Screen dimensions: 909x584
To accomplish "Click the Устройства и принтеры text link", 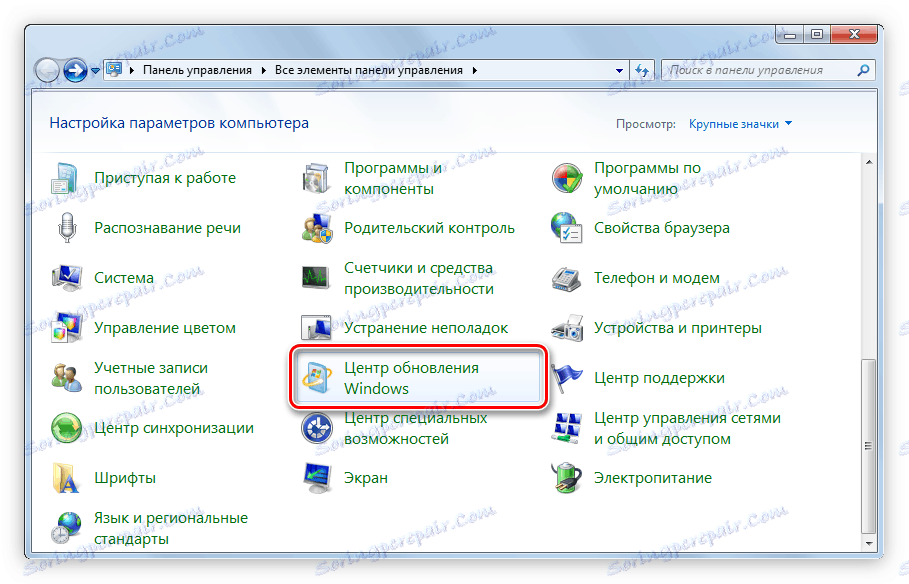I will click(x=678, y=328).
